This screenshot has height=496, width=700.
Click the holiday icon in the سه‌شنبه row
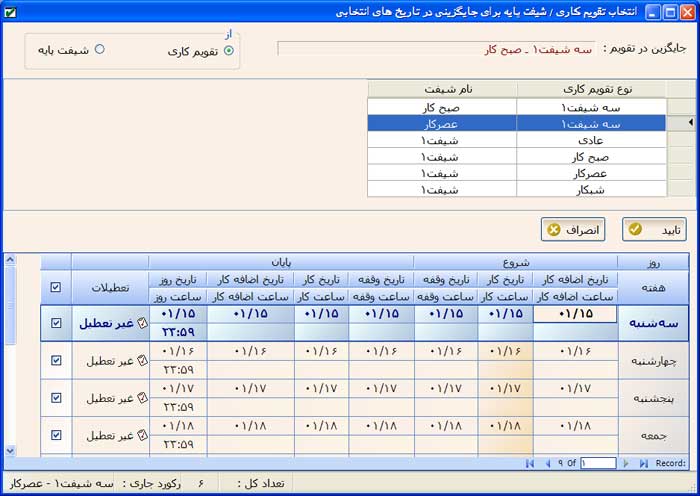pyautogui.click(x=140, y=323)
